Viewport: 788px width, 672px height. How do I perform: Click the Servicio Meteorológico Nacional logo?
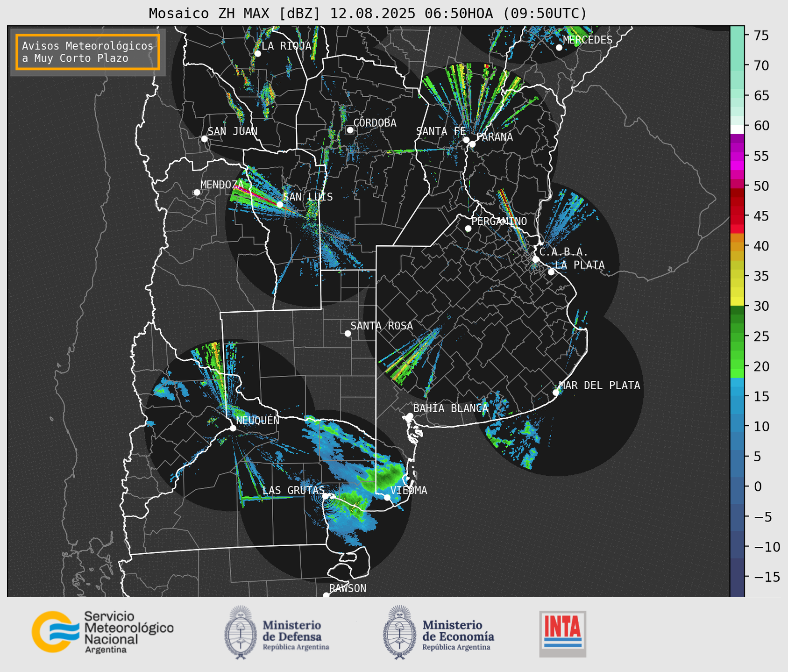103,632
